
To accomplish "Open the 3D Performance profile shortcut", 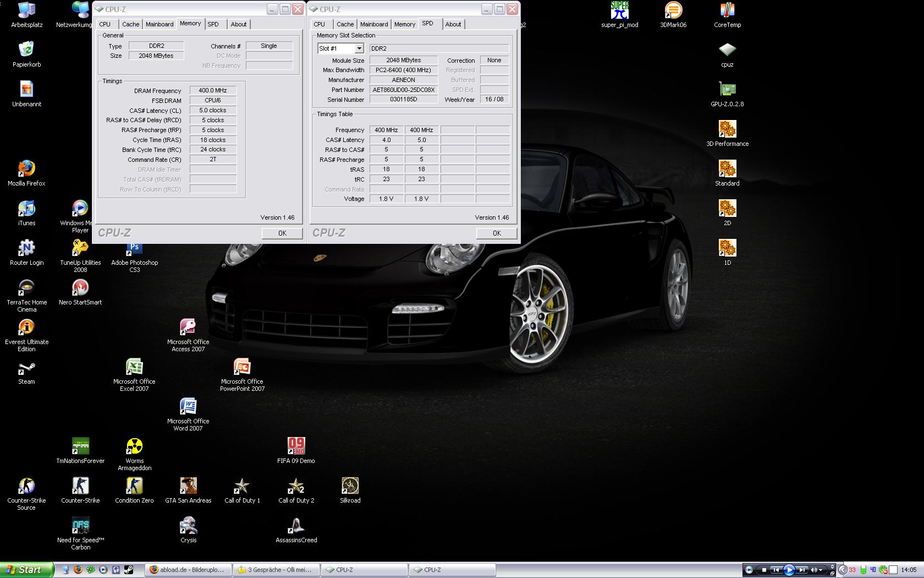I will [727, 129].
